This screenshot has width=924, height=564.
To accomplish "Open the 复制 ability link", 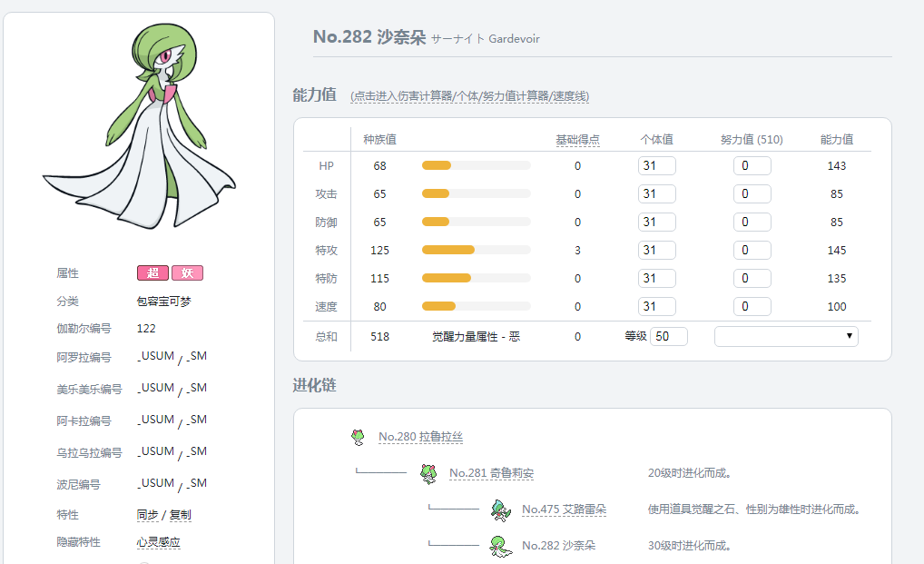I will [181, 514].
